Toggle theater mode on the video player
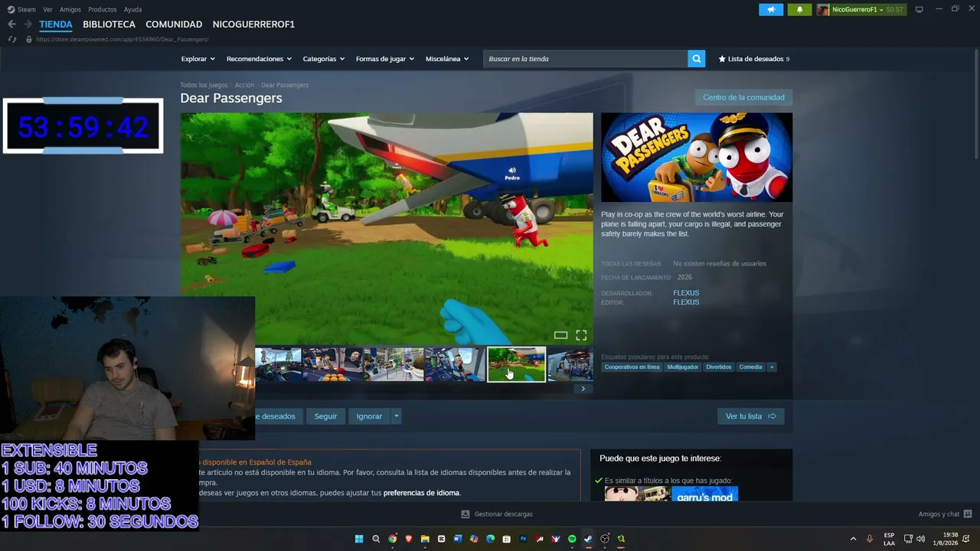The image size is (980, 551). [560, 335]
